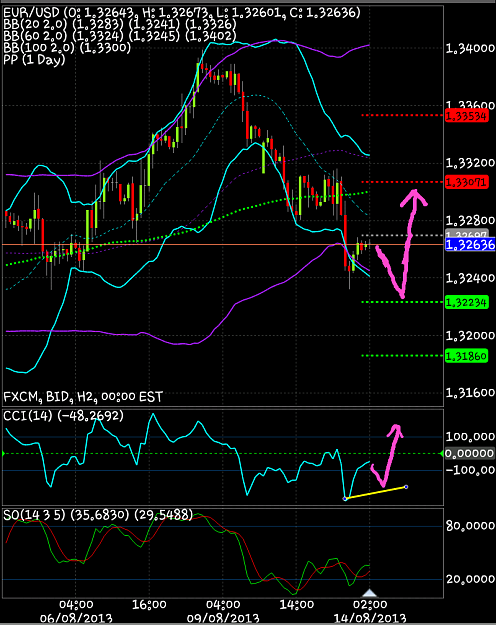The height and width of the screenshot is (625, 496).
Task: Click the 14/08/2013 date label
Action: [370, 618]
